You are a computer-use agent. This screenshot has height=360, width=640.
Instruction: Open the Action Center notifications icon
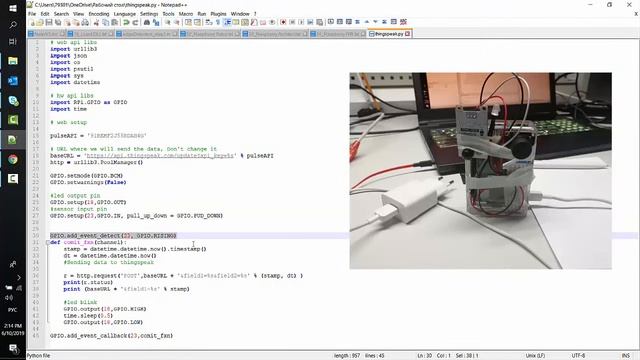pyautogui.click(x=13, y=349)
